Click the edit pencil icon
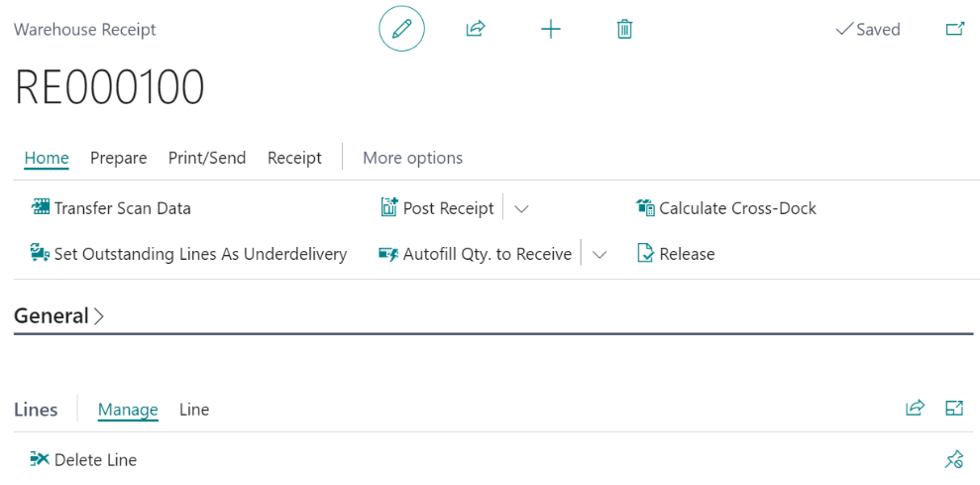This screenshot has width=980, height=485. coord(401,29)
